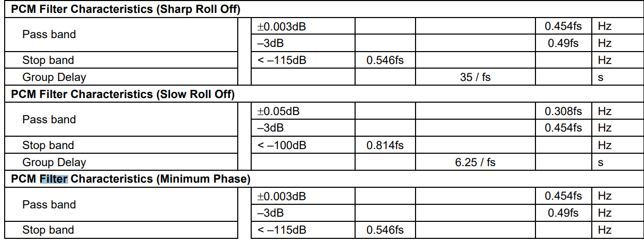Select the 35 / fs group delay value
This screenshot has width=644, height=243.
coord(475,77)
